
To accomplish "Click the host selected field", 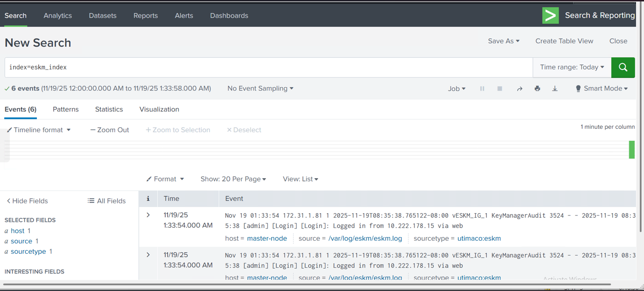I will (x=18, y=231).
